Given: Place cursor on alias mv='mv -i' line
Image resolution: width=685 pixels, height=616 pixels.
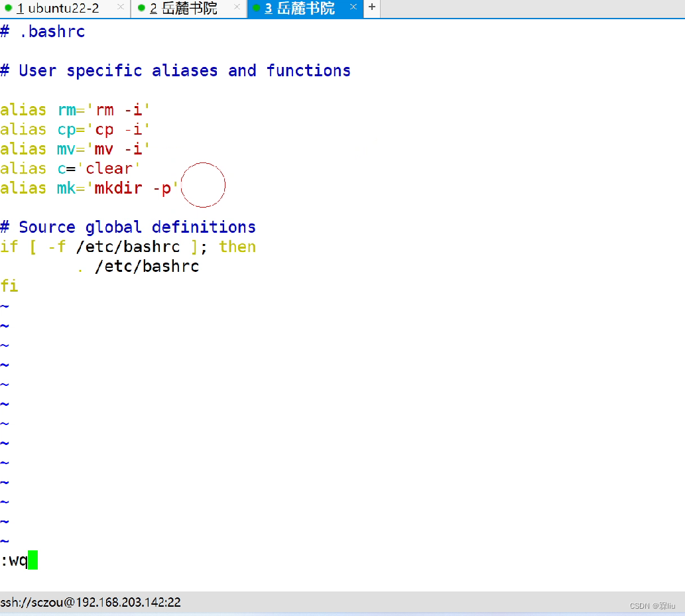Looking at the screenshot, I should click(x=75, y=149).
